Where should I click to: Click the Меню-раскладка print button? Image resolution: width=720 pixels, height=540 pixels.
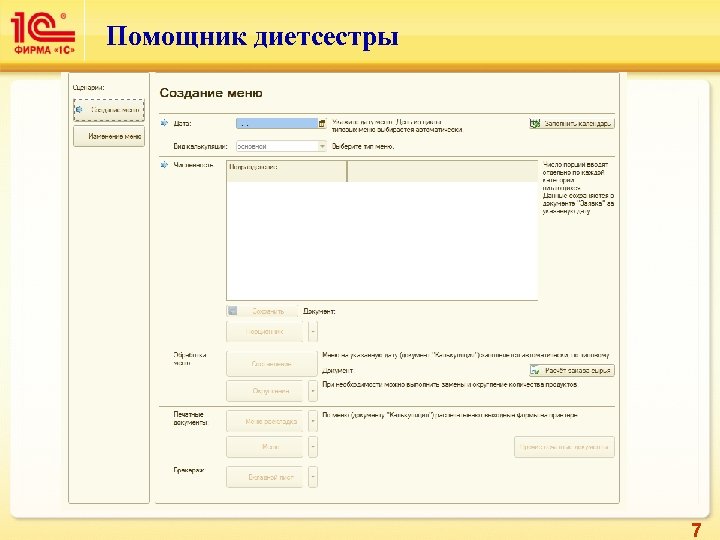pyautogui.click(x=265, y=421)
